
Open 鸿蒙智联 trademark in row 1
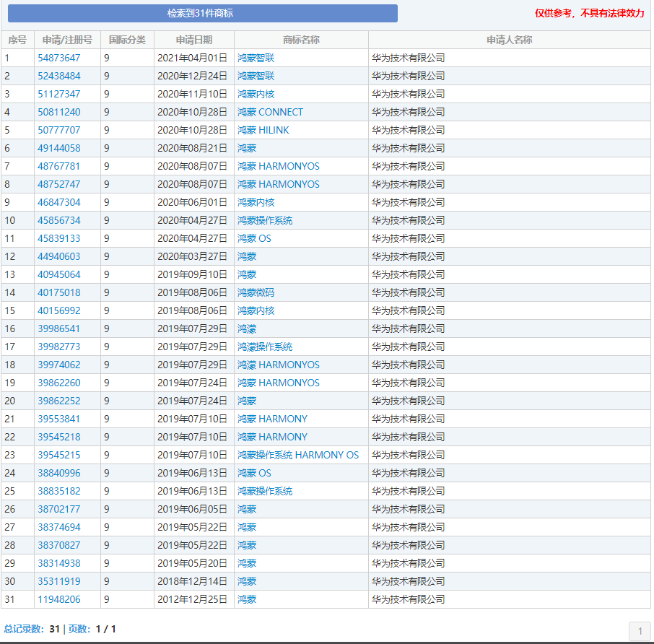[256, 58]
